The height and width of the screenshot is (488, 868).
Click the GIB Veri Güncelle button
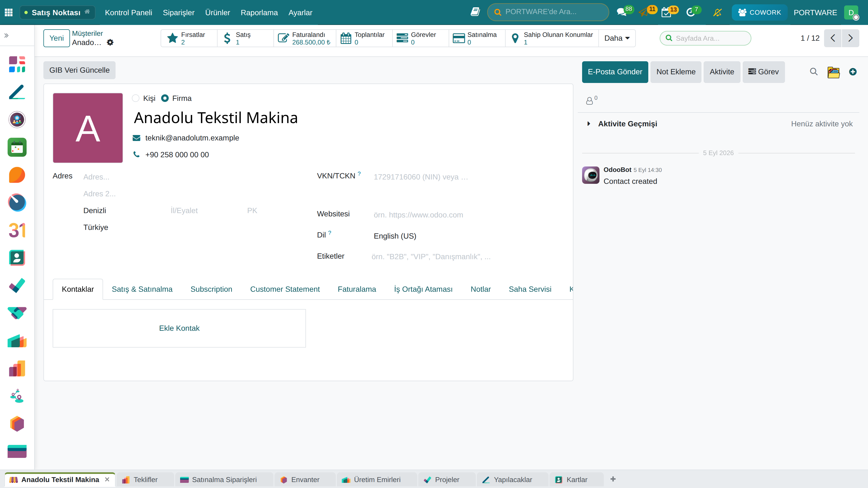pyautogui.click(x=79, y=70)
